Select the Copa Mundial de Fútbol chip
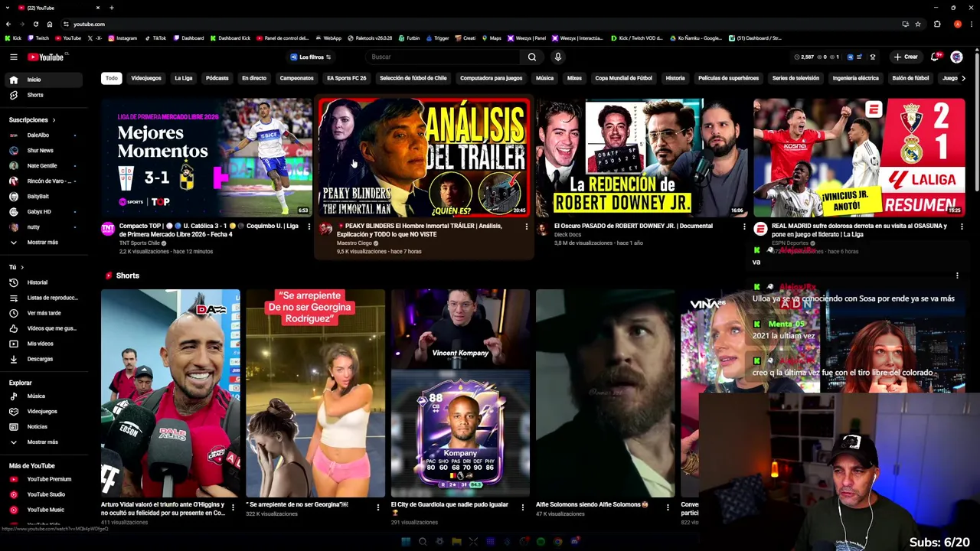 click(x=624, y=78)
